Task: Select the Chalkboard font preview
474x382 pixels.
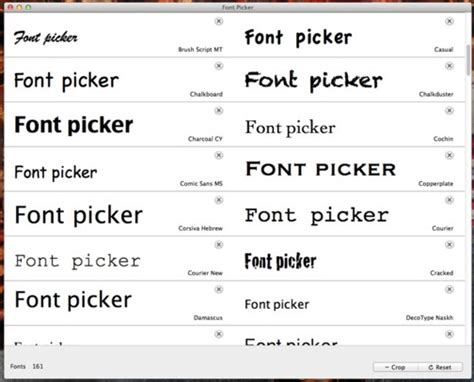Action: pyautogui.click(x=66, y=81)
